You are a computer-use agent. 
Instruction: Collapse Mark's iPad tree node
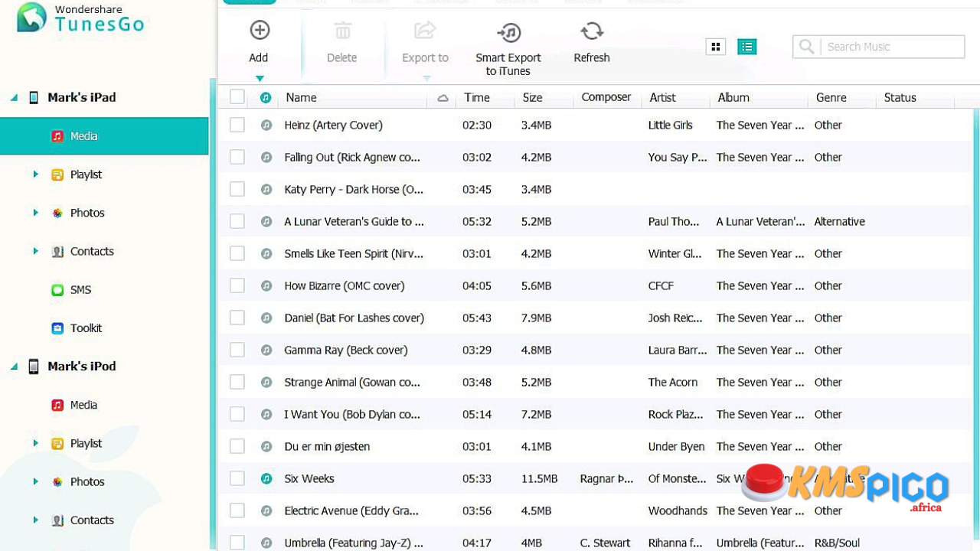coord(14,98)
